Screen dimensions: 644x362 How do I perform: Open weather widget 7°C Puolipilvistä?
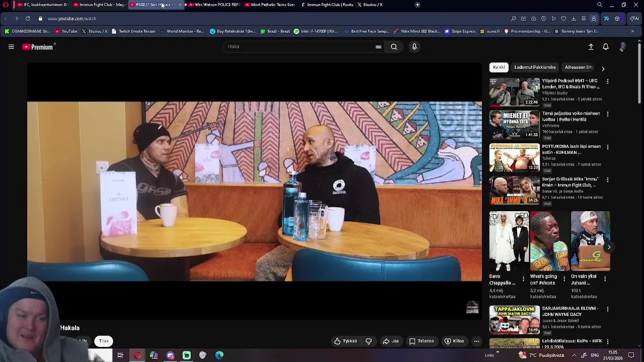point(541,355)
